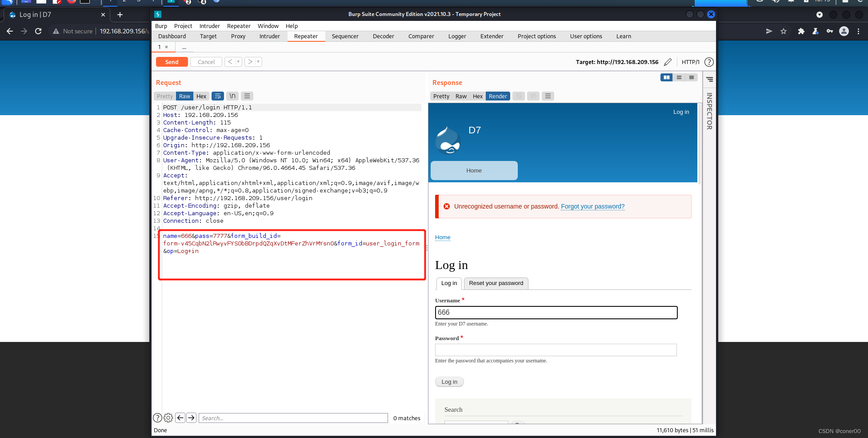
Task: Add a new Repeater tab via ellipsis
Action: click(x=184, y=47)
